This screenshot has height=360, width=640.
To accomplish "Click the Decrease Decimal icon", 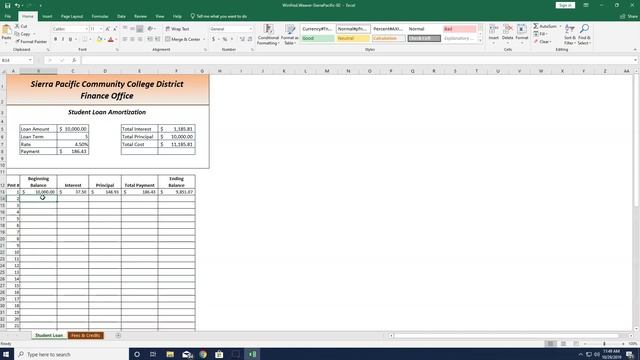I will (250, 39).
